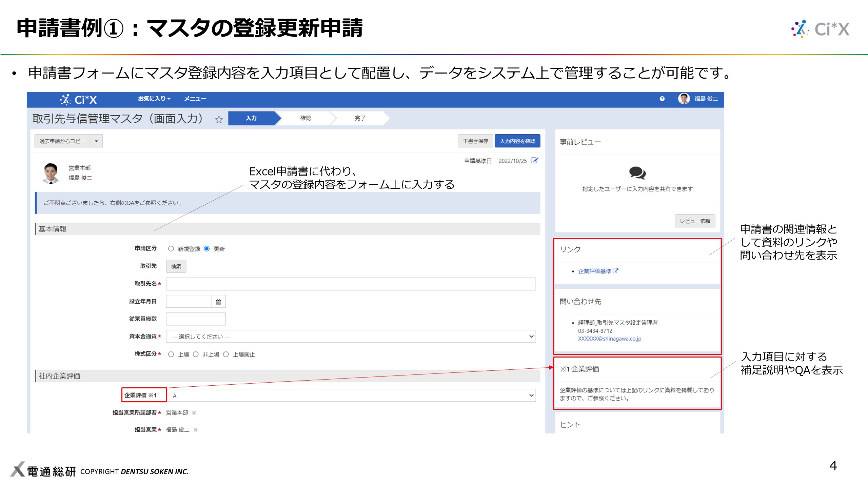Click the 取引先名 text field
Screen dimensions: 868x488
(x=351, y=284)
